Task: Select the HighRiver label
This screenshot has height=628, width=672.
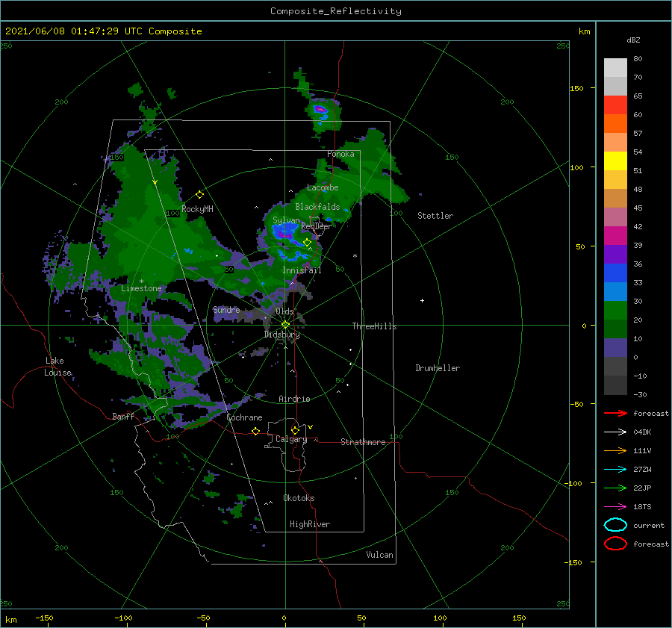Action: point(310,524)
